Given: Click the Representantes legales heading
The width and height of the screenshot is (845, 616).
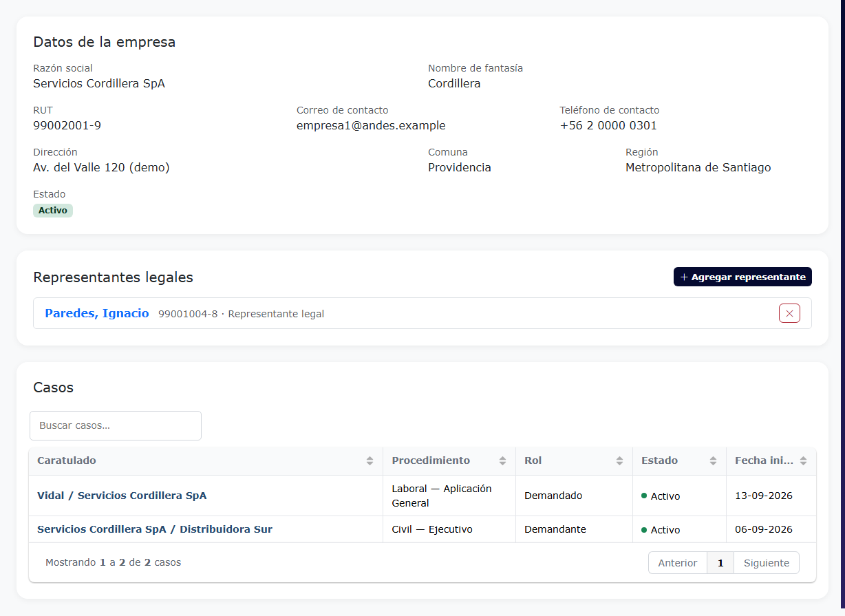Looking at the screenshot, I should click(113, 277).
